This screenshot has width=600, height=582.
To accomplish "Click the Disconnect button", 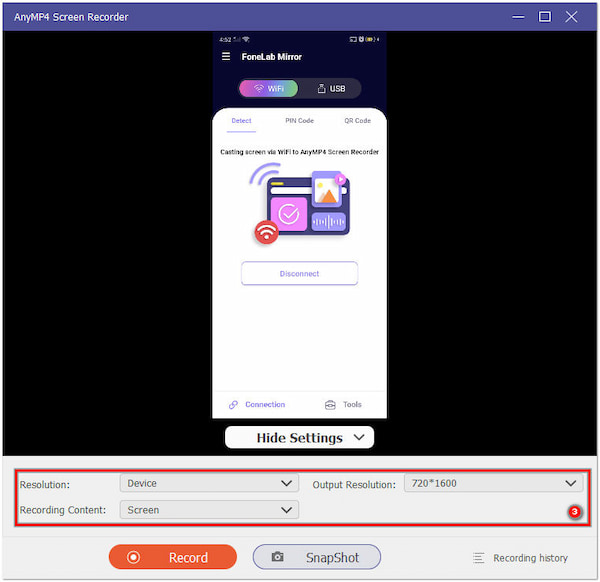I will click(299, 273).
